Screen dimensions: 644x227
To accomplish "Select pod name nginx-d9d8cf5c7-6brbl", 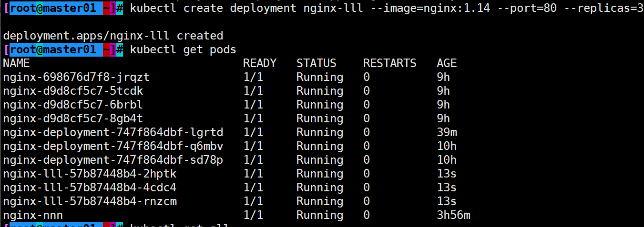I will (x=73, y=105).
